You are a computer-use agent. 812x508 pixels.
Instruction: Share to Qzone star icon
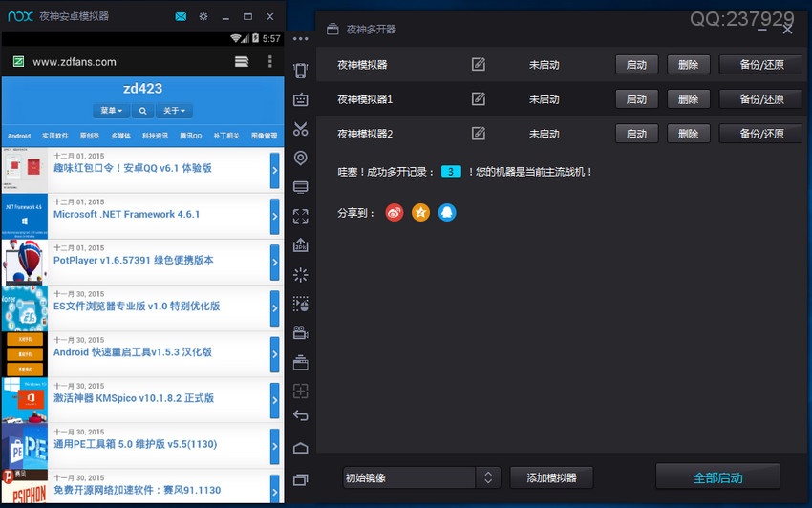pyautogui.click(x=420, y=212)
